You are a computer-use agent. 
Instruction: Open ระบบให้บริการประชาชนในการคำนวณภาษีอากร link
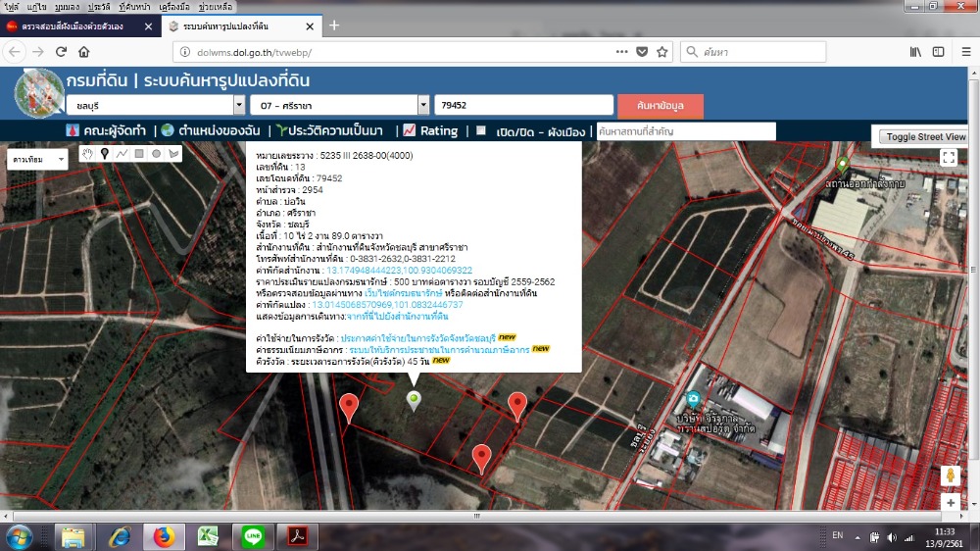(439, 350)
